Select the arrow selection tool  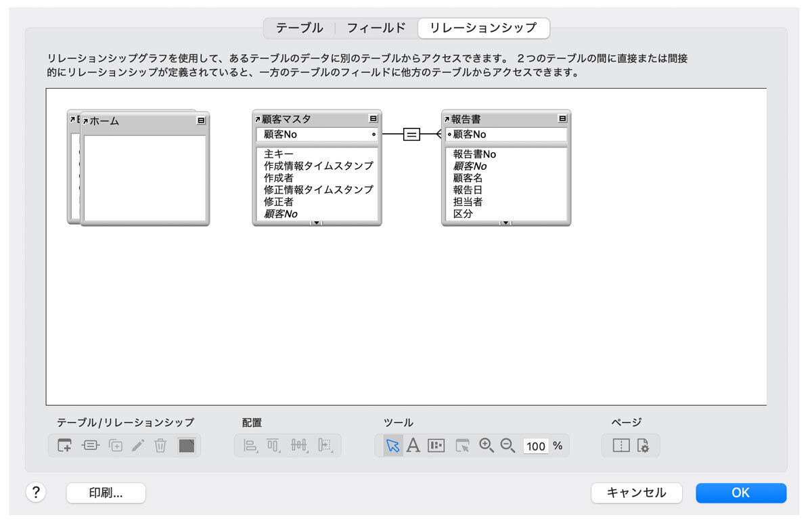coord(392,446)
